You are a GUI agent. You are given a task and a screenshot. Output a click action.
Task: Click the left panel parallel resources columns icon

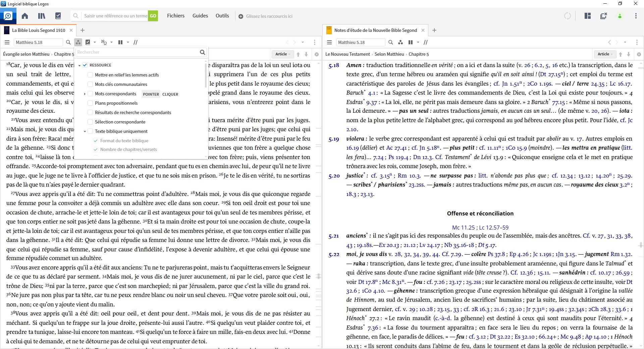coord(120,42)
